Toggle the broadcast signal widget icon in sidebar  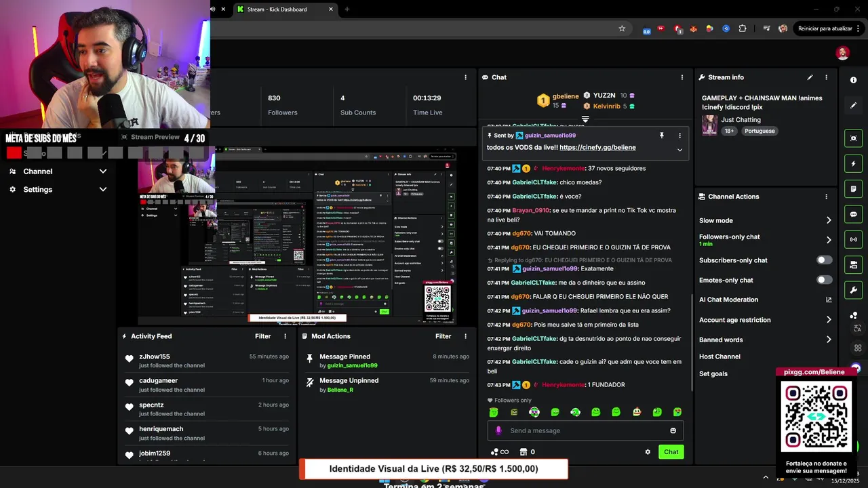pyautogui.click(x=853, y=239)
